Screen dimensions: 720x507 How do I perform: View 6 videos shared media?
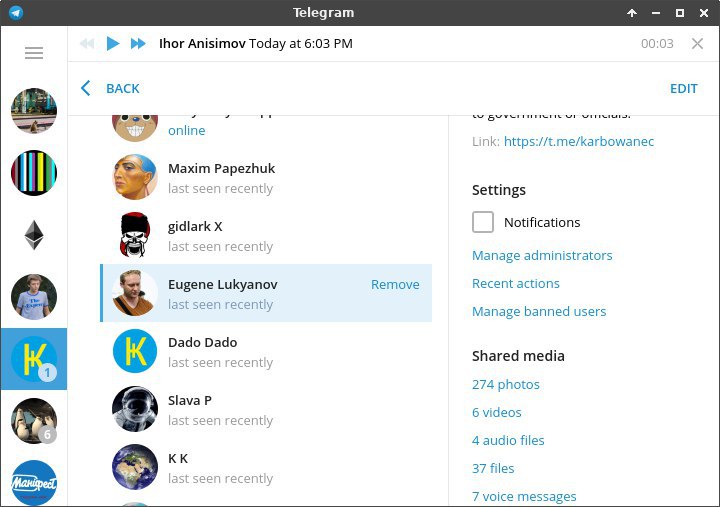(x=496, y=412)
